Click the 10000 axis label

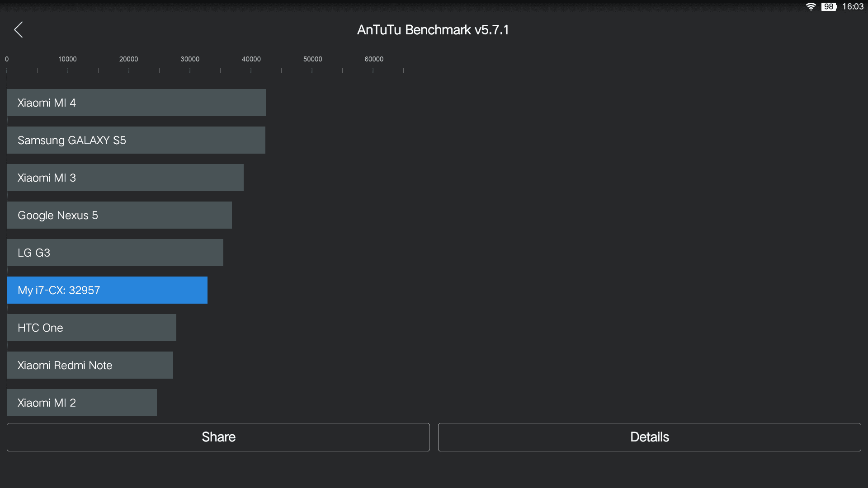click(x=67, y=59)
